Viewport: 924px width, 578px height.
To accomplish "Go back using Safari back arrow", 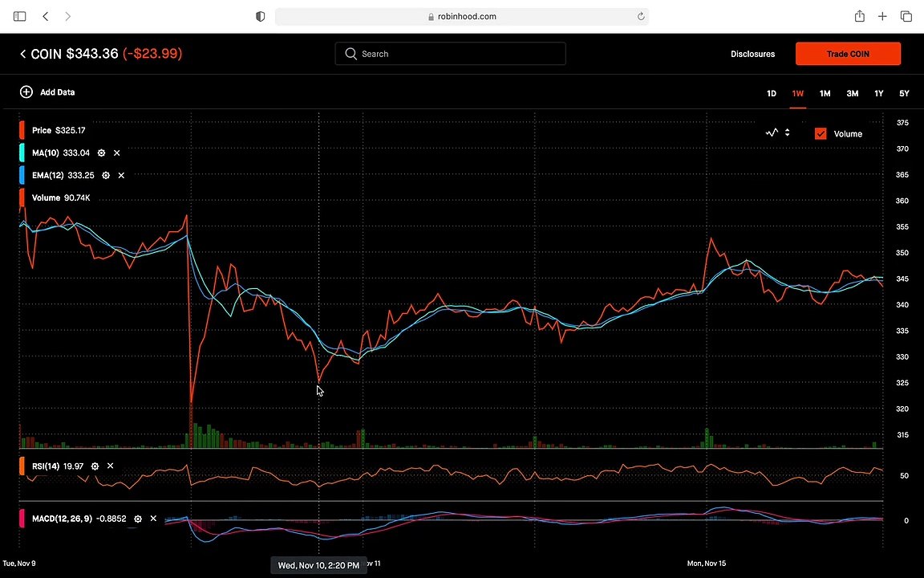I will tap(46, 17).
